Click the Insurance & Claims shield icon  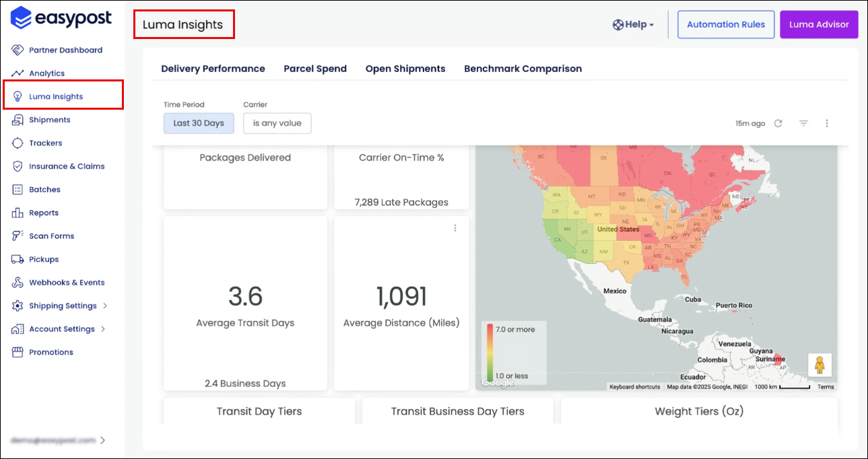tap(18, 166)
